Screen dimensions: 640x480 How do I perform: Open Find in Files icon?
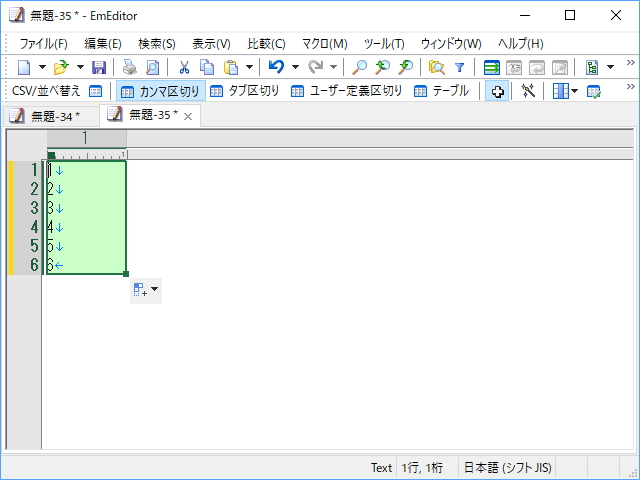click(x=436, y=67)
